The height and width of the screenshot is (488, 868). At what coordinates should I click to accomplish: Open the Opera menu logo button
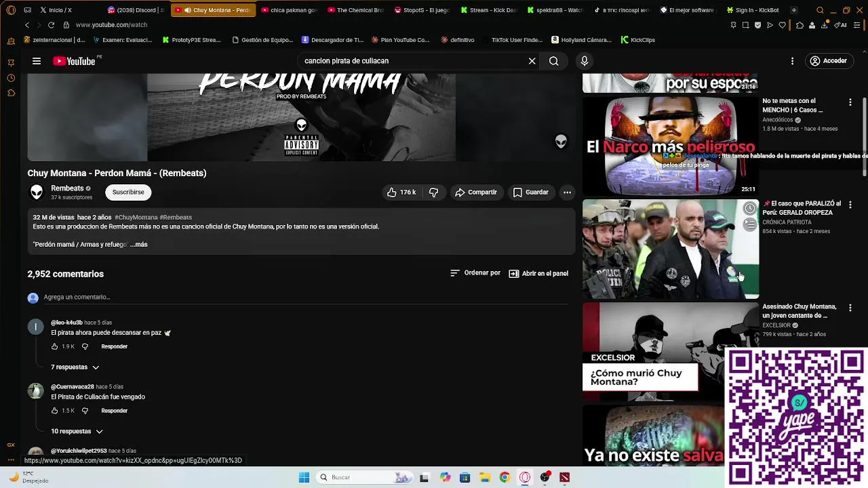[11, 10]
